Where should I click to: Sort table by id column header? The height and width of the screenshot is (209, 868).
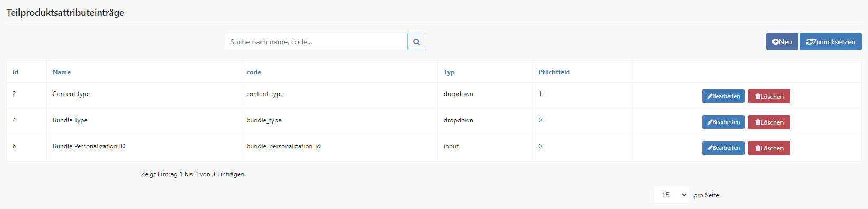(x=15, y=72)
